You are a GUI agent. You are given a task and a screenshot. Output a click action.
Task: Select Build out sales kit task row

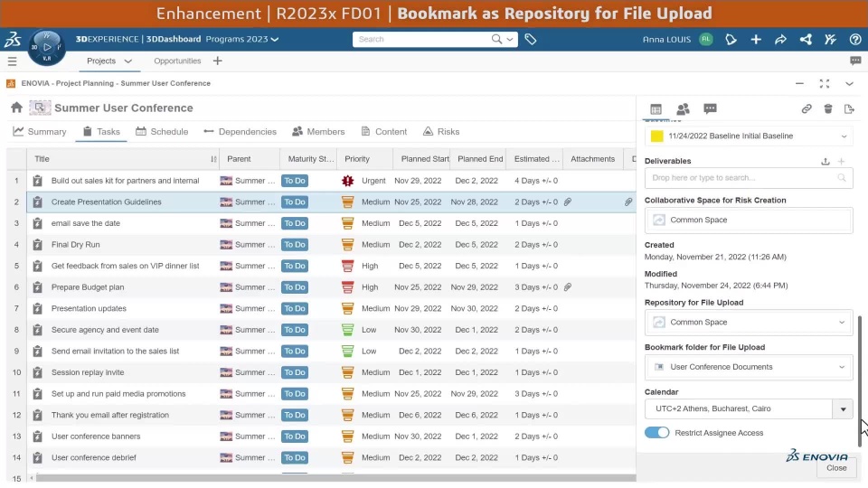125,181
